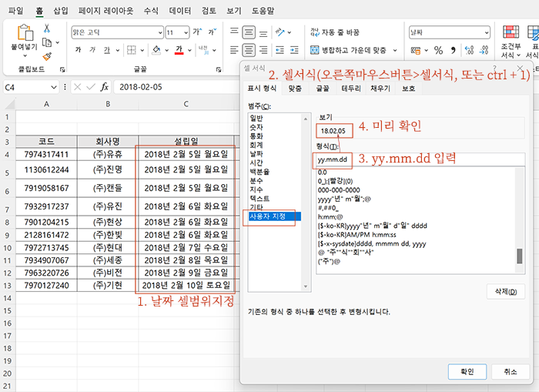Click the format list scrollbar thumb
This screenshot has height=392, width=539.
coord(520,256)
